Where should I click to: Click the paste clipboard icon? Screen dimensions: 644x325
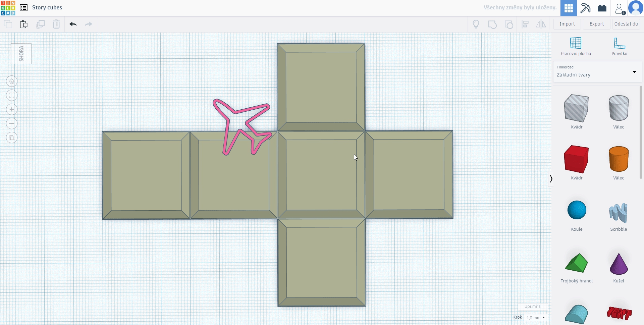pyautogui.click(x=23, y=24)
